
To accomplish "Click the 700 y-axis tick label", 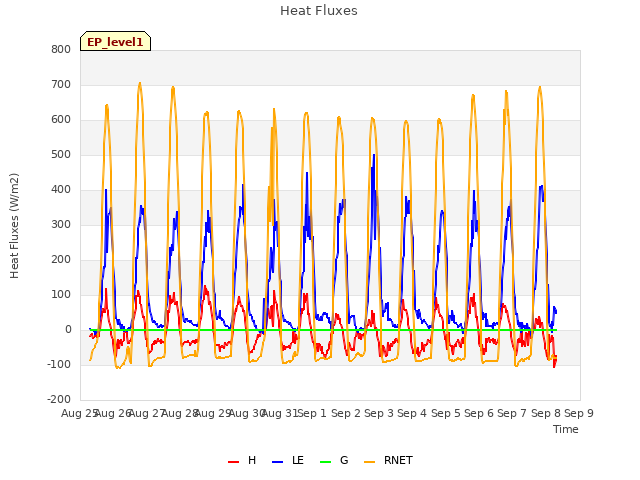I will 61,85.
